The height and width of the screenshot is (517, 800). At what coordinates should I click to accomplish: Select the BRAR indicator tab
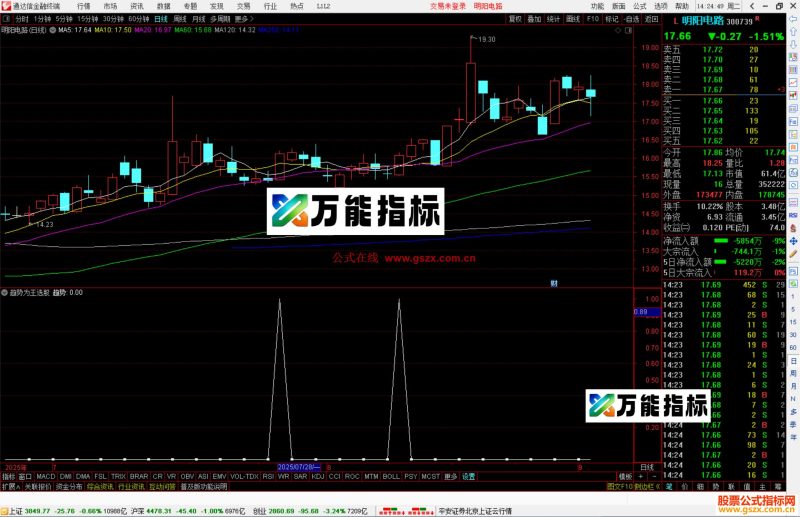click(139, 476)
